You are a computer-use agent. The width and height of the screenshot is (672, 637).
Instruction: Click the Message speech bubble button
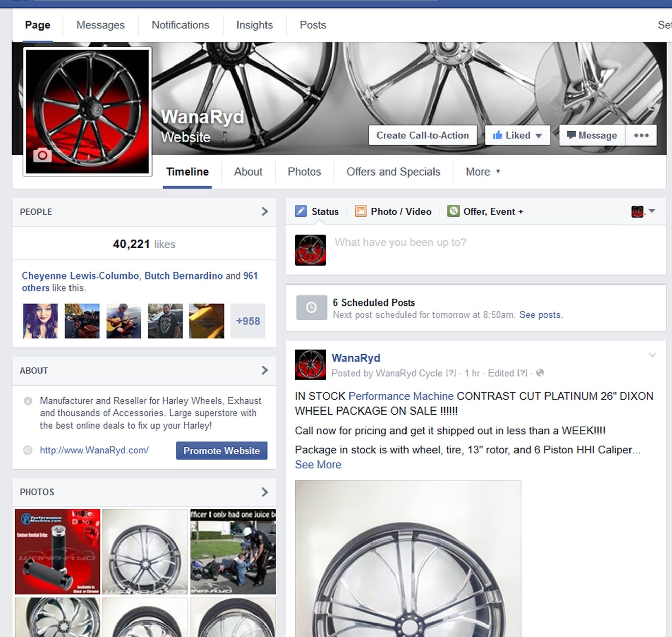[x=592, y=135]
